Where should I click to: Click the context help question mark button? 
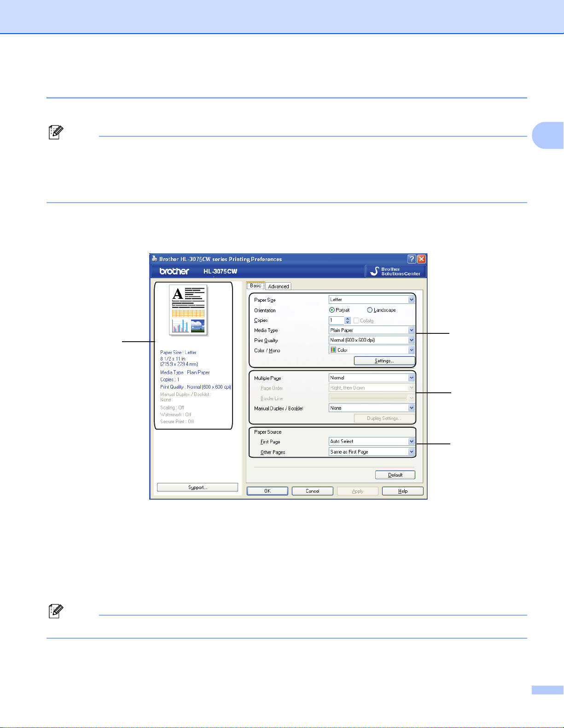pos(412,259)
